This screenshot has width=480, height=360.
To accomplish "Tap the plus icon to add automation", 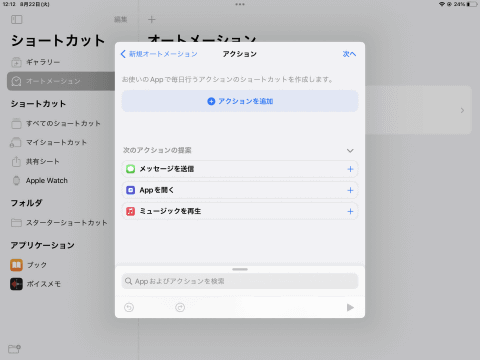I will [x=152, y=20].
